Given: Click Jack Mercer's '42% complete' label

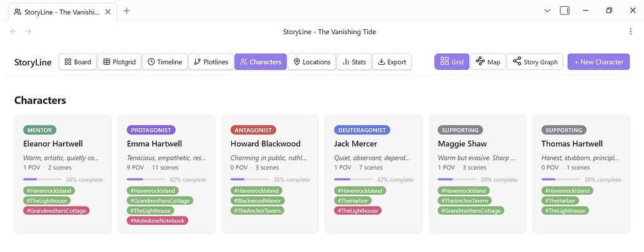Looking at the screenshot, I should coord(395,180).
